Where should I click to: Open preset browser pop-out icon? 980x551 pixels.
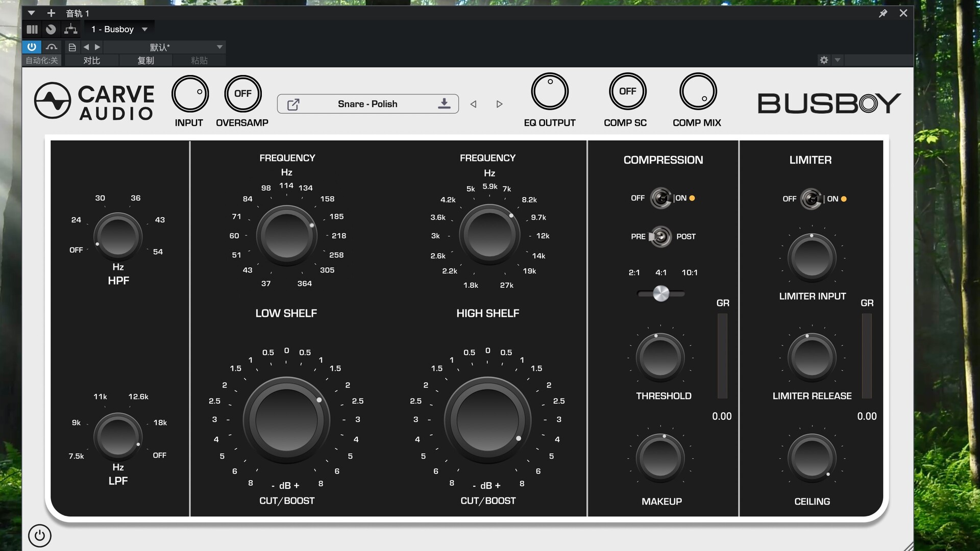(293, 104)
